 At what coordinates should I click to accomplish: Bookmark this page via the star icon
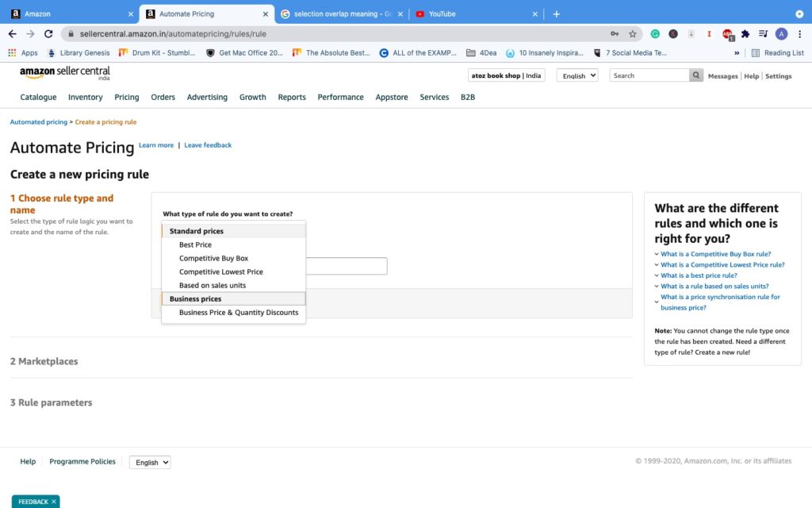tap(632, 33)
